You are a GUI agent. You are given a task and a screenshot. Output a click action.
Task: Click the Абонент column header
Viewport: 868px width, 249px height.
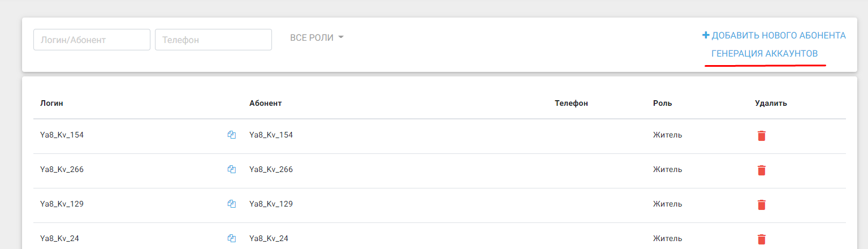pos(265,103)
